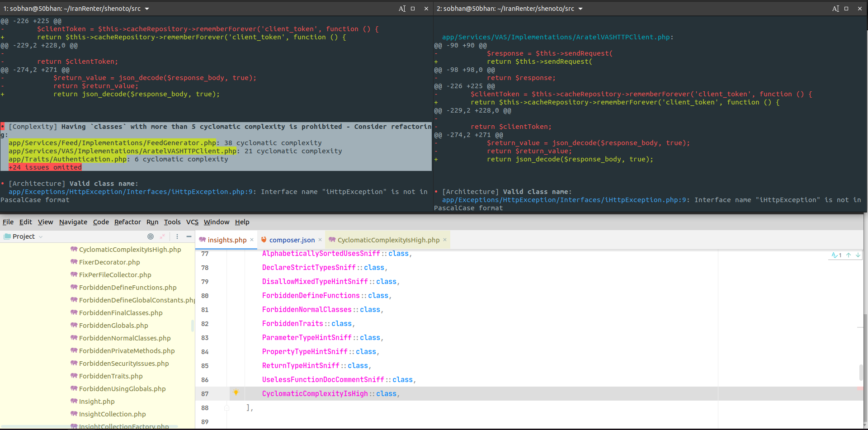Open the Refactor menu
Image resolution: width=868 pixels, height=430 pixels.
127,222
